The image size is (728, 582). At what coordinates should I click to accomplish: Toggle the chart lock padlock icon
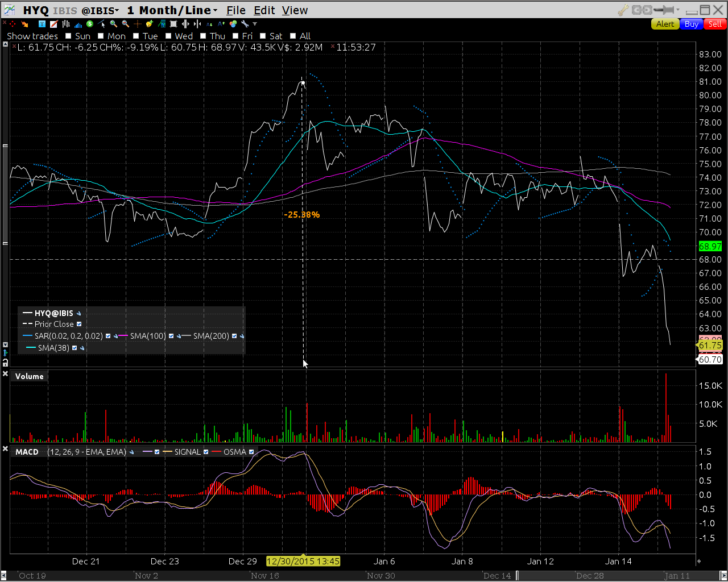(5, 362)
